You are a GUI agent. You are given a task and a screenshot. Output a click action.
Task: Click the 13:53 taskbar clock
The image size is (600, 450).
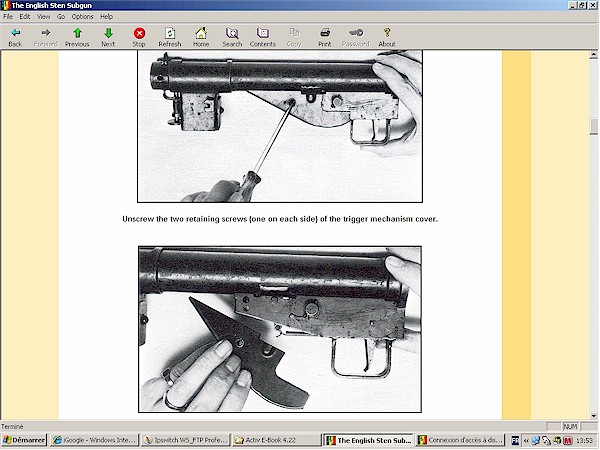click(584, 440)
